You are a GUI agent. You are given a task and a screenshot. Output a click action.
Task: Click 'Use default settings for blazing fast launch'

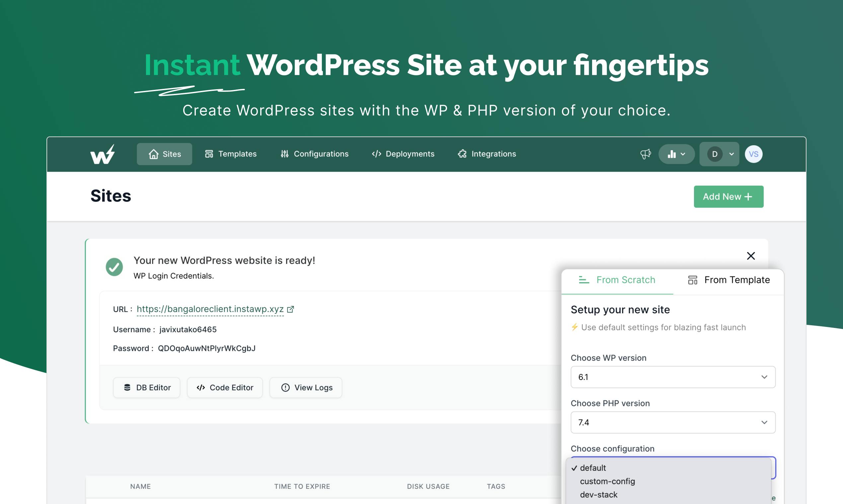(x=663, y=328)
